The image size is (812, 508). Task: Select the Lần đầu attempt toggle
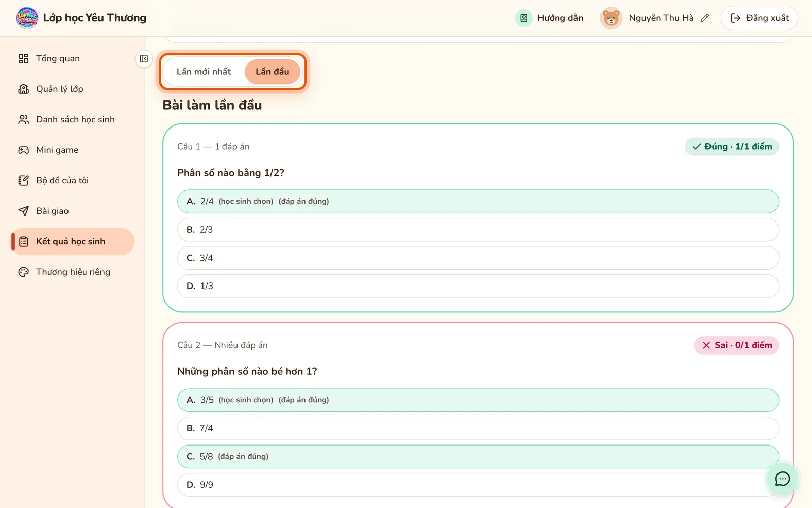click(273, 72)
